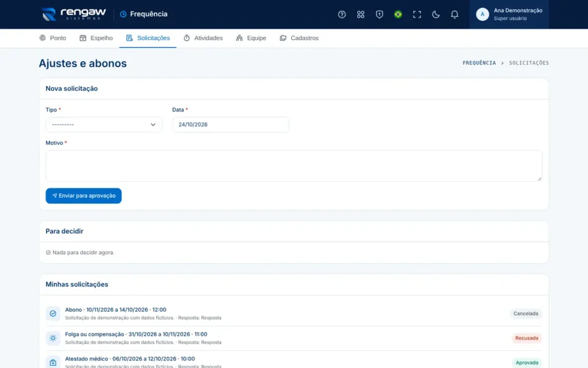
Task: Select the Brazil flag language icon
Action: pyautogui.click(x=398, y=14)
